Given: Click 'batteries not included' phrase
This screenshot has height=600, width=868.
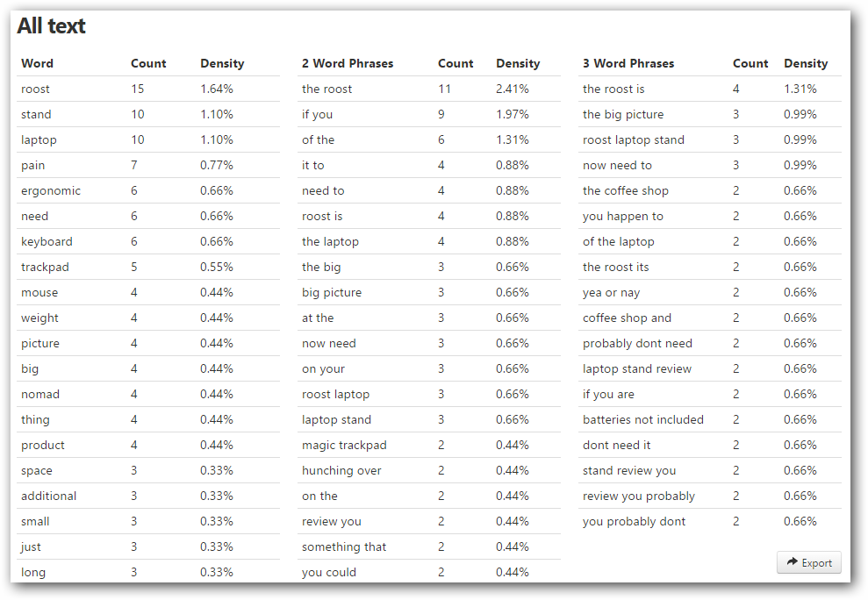Looking at the screenshot, I should click(643, 420).
